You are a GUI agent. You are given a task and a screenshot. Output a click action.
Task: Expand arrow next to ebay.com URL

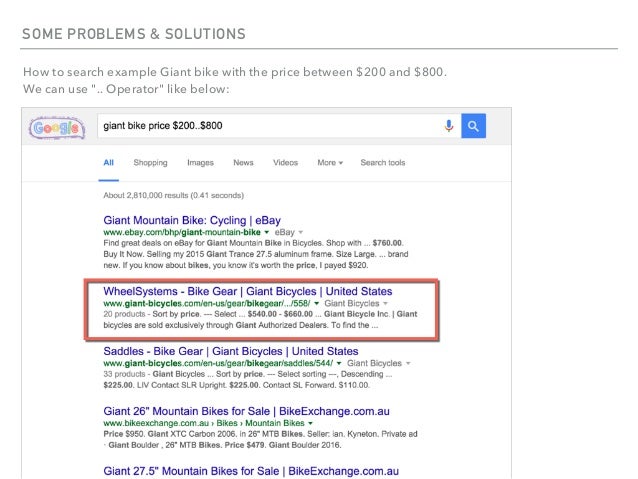pyautogui.click(x=267, y=232)
